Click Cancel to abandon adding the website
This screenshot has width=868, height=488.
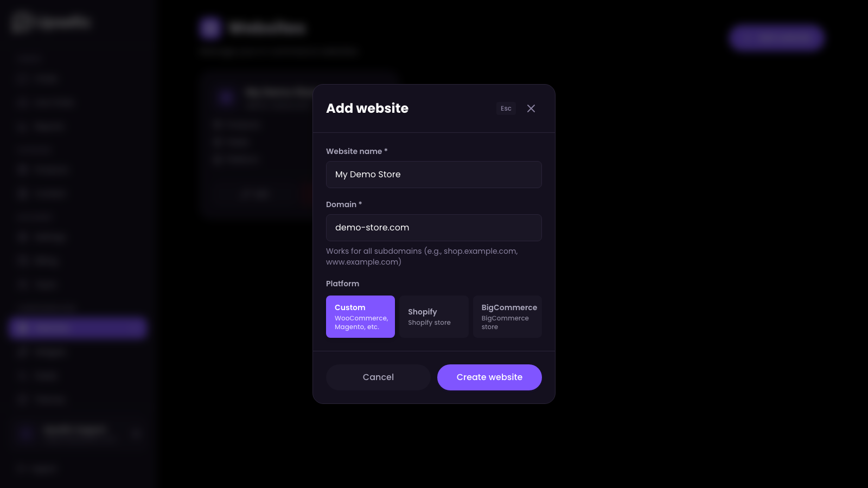pyautogui.click(x=378, y=377)
